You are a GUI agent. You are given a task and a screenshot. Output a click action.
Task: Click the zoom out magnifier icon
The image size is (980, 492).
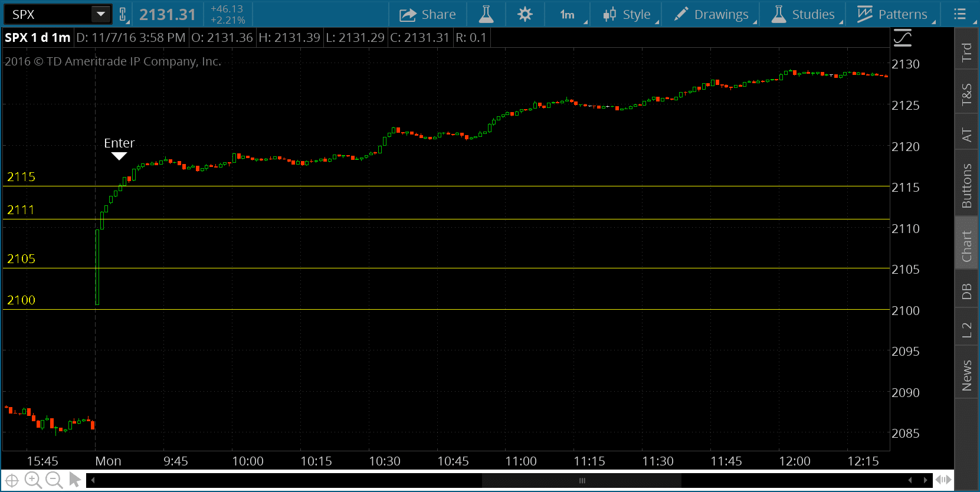(x=54, y=480)
